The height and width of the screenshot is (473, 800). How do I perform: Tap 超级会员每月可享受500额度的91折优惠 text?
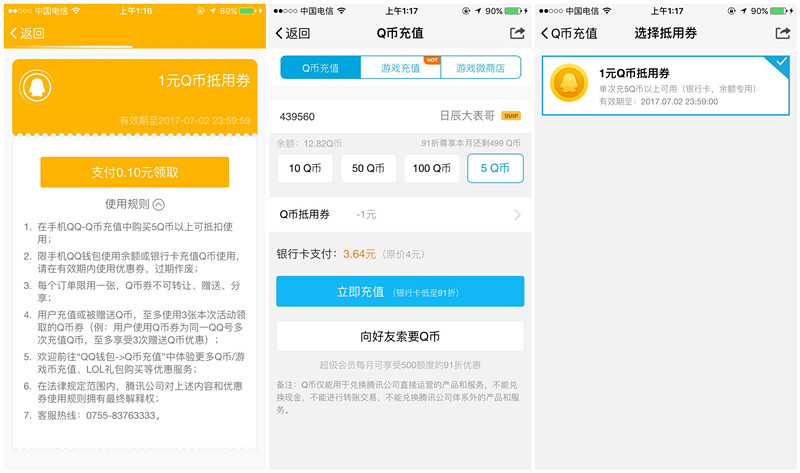tap(400, 365)
